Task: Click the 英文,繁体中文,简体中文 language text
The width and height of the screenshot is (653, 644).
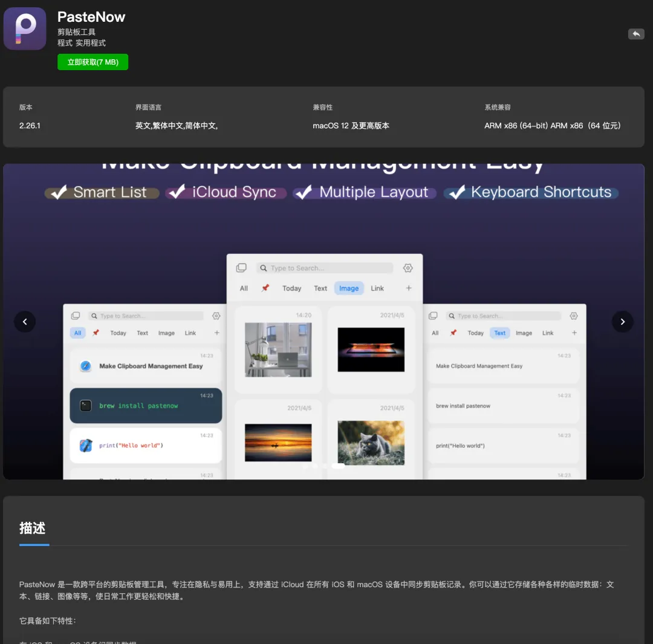Action: pyautogui.click(x=176, y=125)
